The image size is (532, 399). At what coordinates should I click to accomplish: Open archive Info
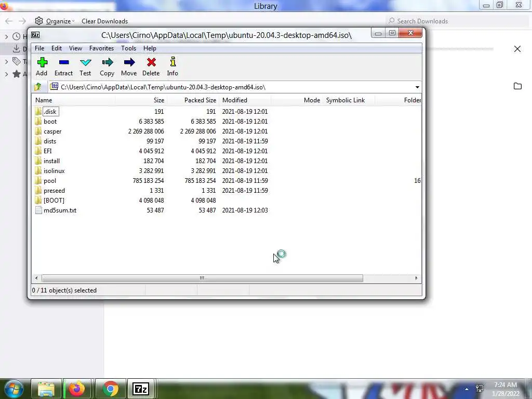tap(172, 62)
